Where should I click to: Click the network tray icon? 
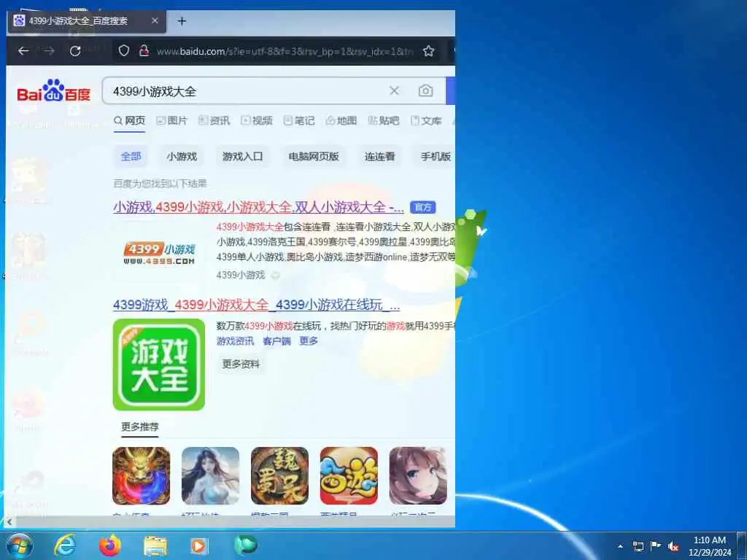click(x=638, y=546)
